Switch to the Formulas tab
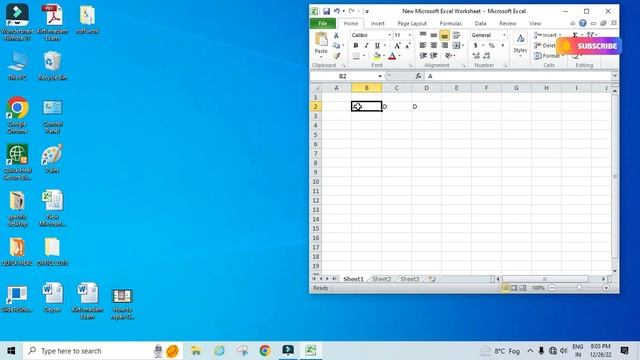The image size is (640, 360). [x=451, y=24]
